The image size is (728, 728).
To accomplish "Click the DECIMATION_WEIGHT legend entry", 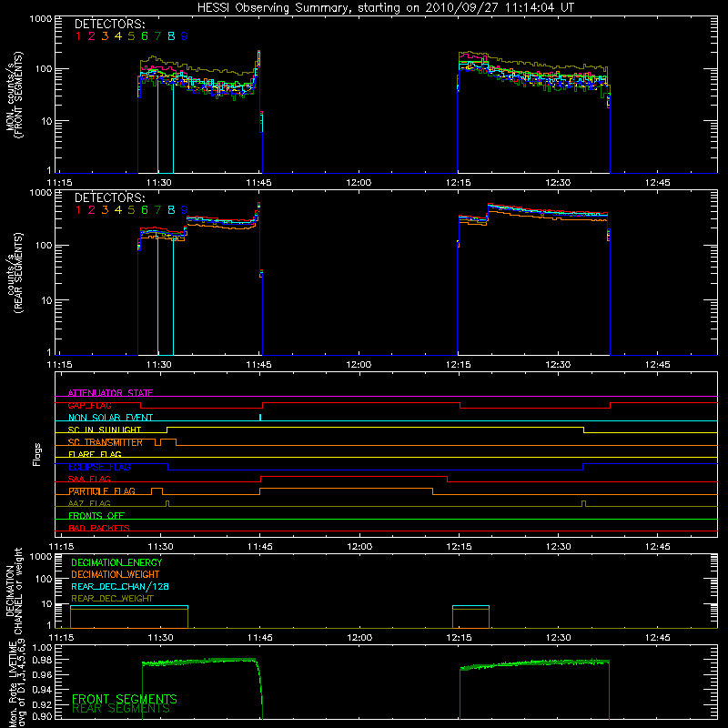I will [x=116, y=575].
